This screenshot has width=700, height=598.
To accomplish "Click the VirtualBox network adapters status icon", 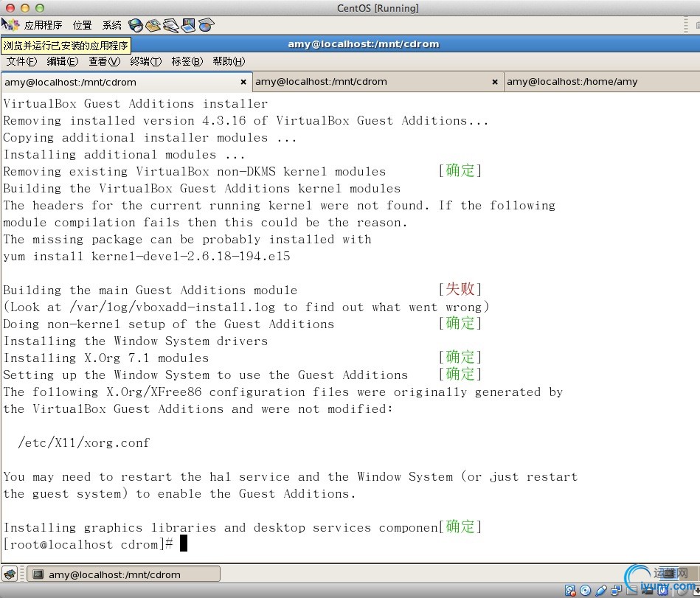I will 617,591.
